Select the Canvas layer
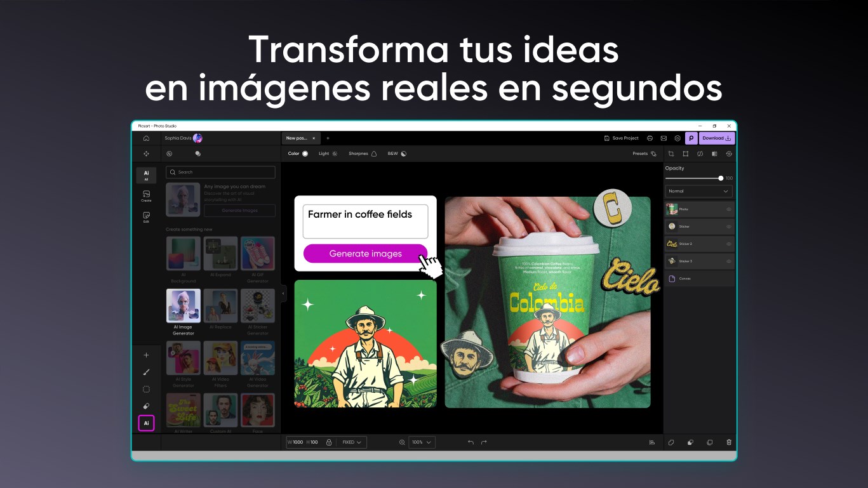This screenshot has width=868, height=488. pyautogui.click(x=699, y=279)
